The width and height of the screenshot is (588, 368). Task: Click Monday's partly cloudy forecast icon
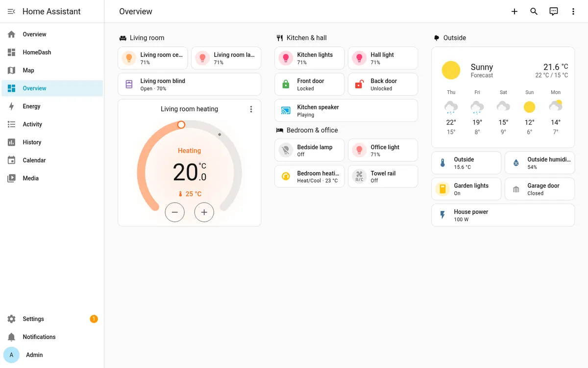coord(556,105)
